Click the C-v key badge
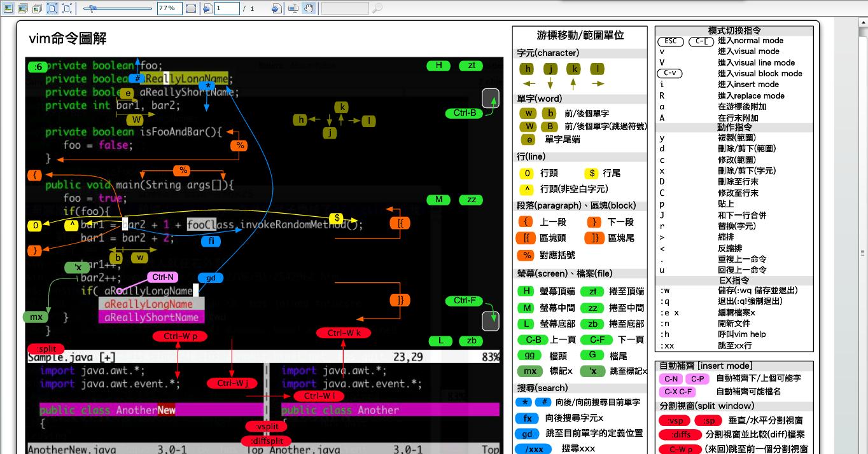868x454 pixels. [x=669, y=73]
